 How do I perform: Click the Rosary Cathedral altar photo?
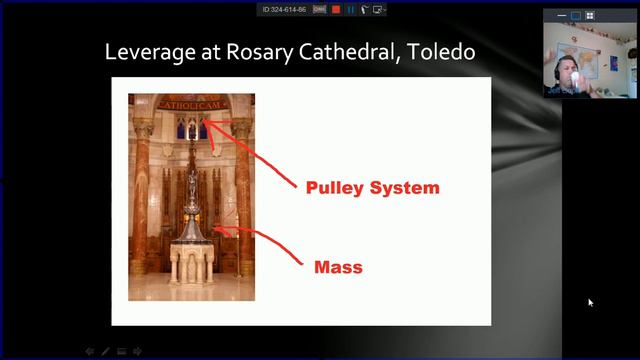coord(191,197)
